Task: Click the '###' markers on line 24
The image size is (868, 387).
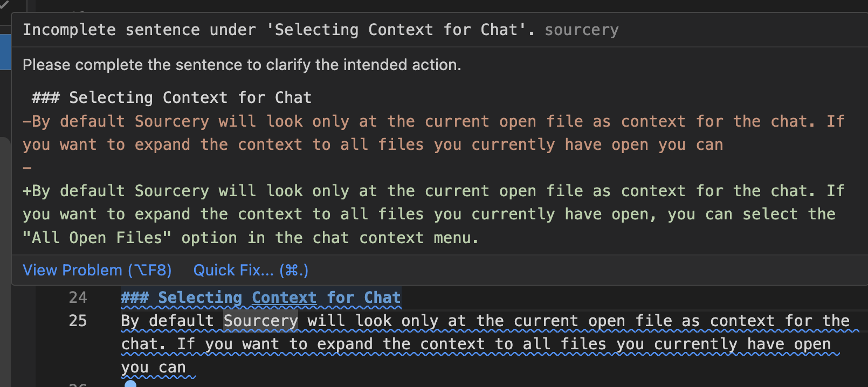Action: pos(134,298)
